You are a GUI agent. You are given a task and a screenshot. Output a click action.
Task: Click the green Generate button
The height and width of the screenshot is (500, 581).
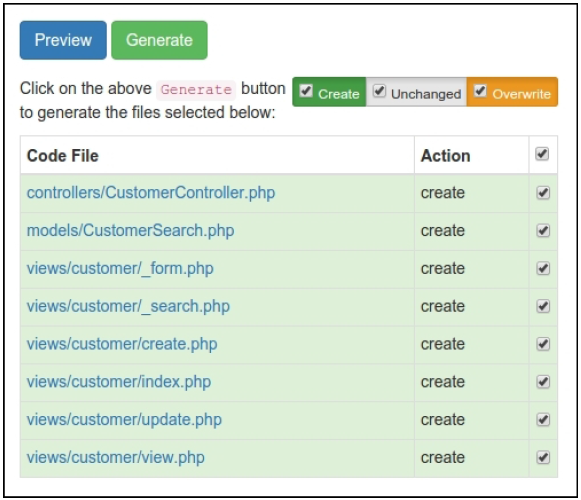click(159, 40)
